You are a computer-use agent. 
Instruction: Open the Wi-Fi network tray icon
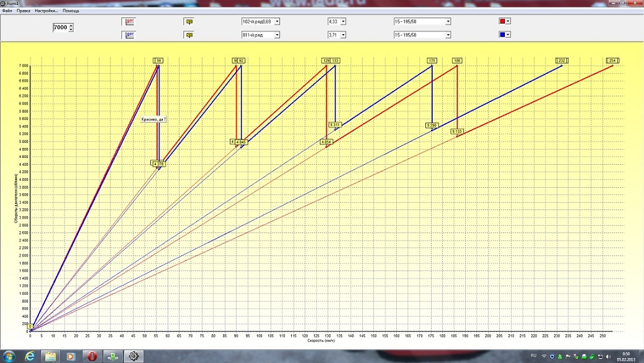544,356
